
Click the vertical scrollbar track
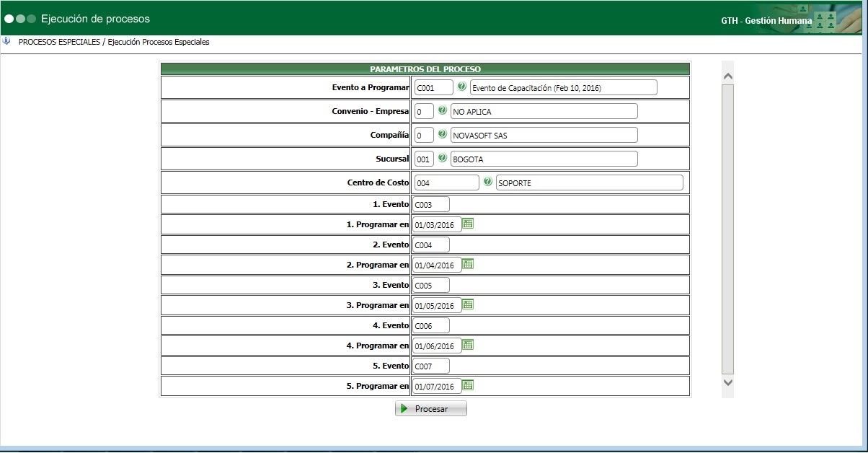coord(727,228)
